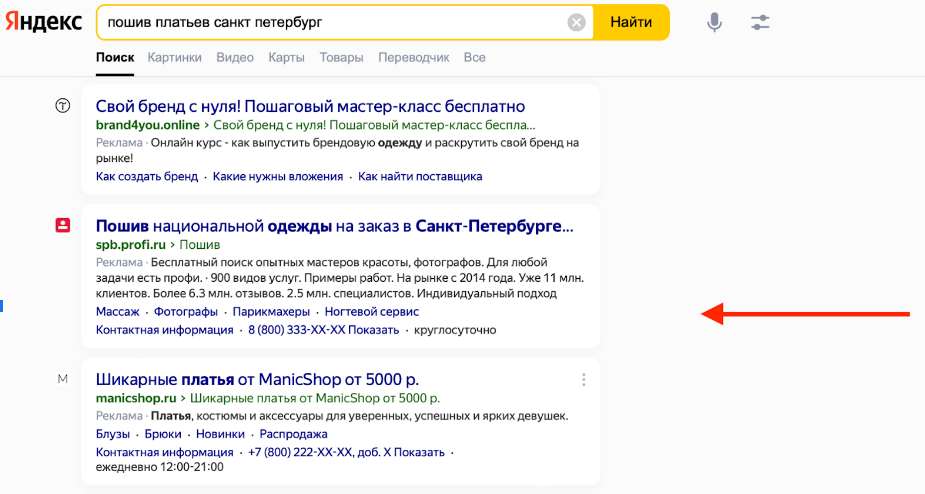Screen dimensions: 925x494
Task: Show phone number +7 (800) 222-XX-XX
Action: click(346, 452)
